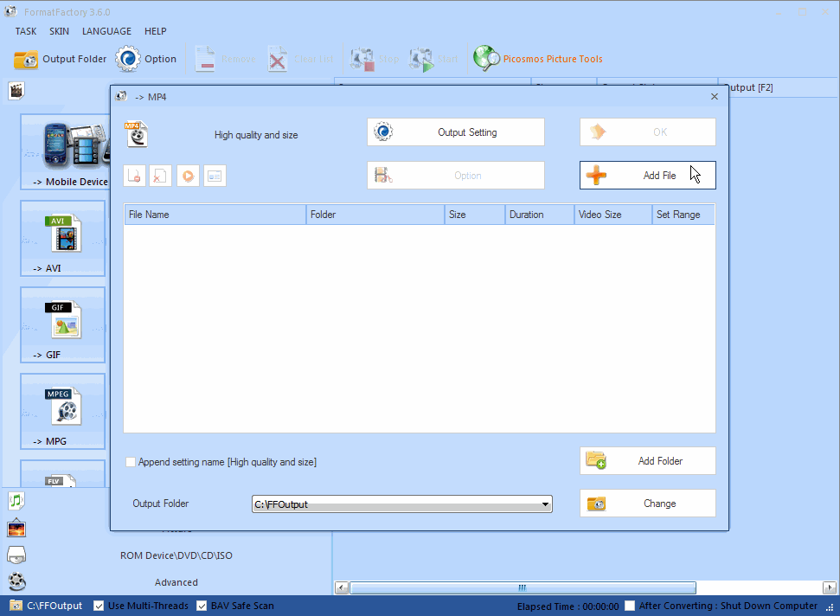Disable the Use Multi-Threads checkbox

[99, 606]
